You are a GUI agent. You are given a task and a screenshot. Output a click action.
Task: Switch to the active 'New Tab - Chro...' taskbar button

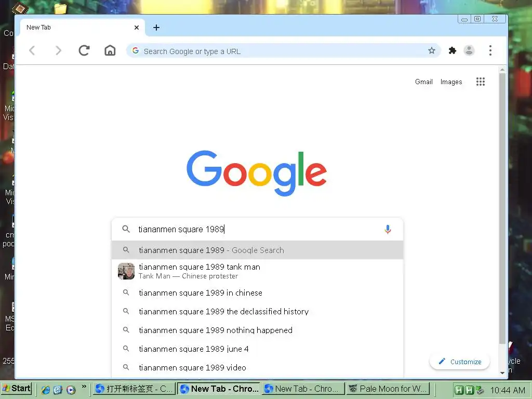219,389
